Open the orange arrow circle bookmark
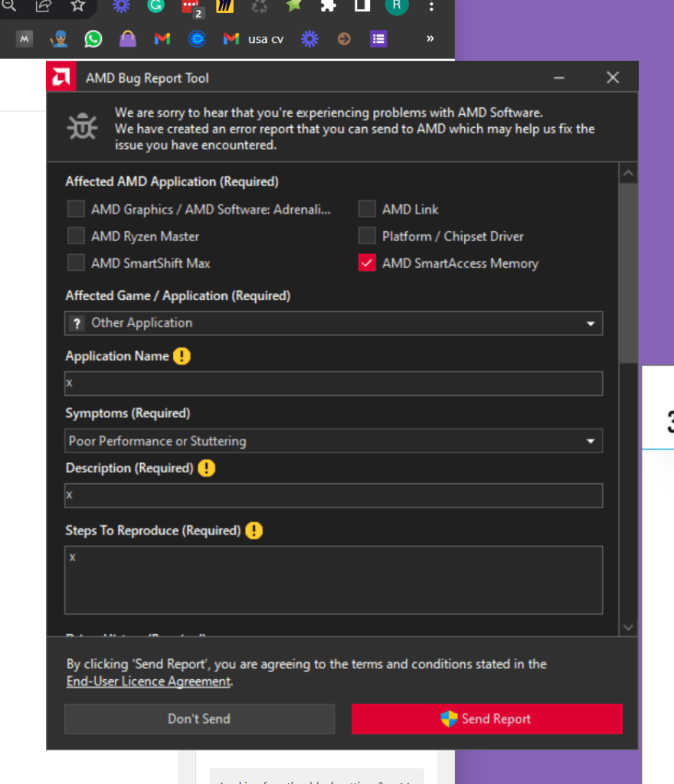This screenshot has height=784, width=674. click(x=344, y=38)
